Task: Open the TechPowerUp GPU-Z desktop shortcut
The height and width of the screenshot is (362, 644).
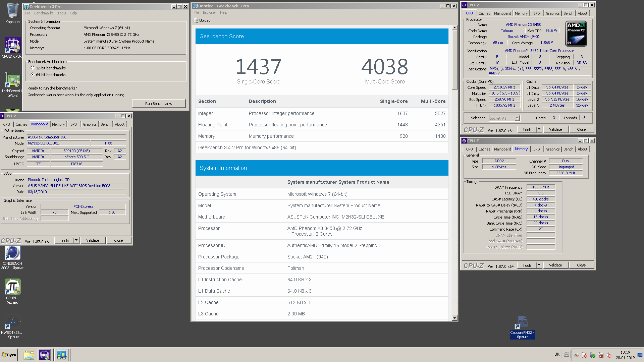Action: 12,85
